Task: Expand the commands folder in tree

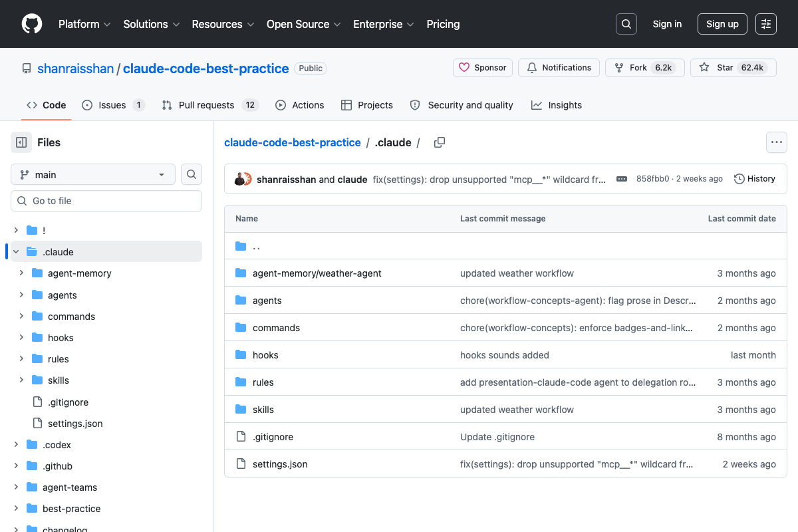Action: 21,316
